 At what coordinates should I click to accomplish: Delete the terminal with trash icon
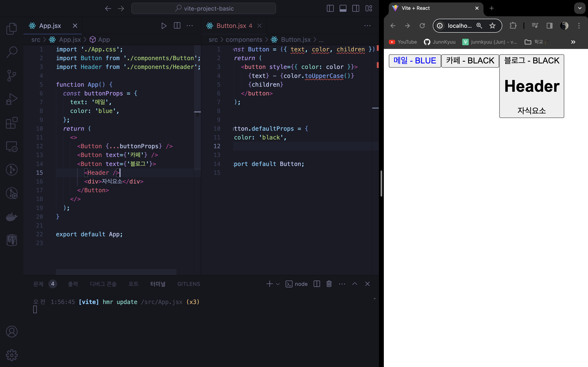(329, 284)
